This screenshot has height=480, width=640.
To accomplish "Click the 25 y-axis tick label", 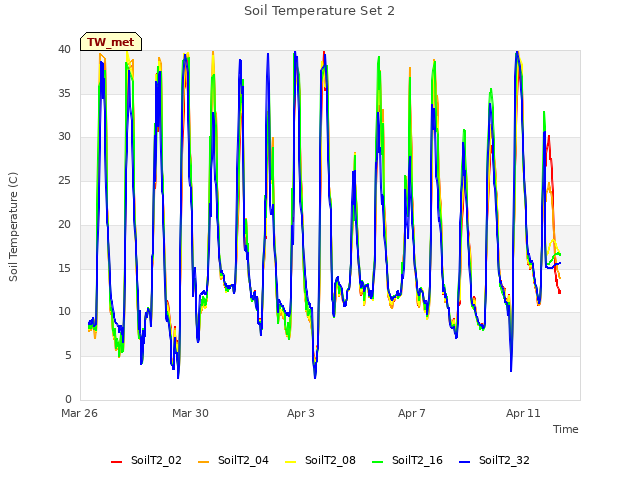I will (64, 180).
